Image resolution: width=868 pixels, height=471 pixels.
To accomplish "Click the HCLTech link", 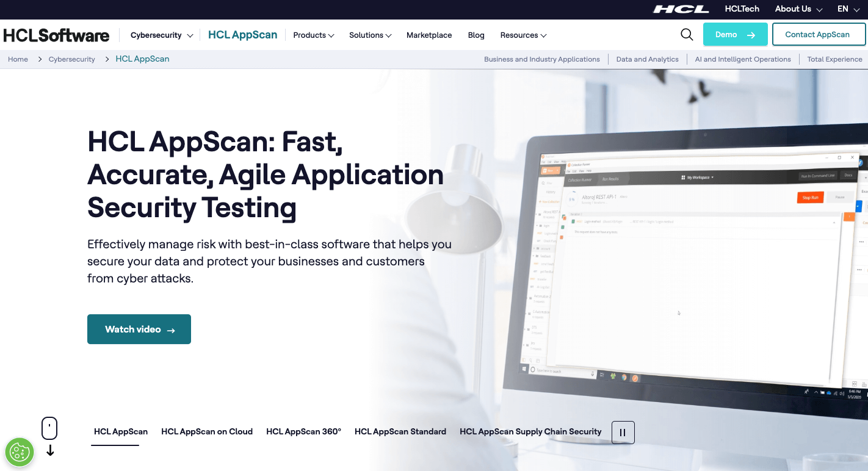I will [742, 9].
